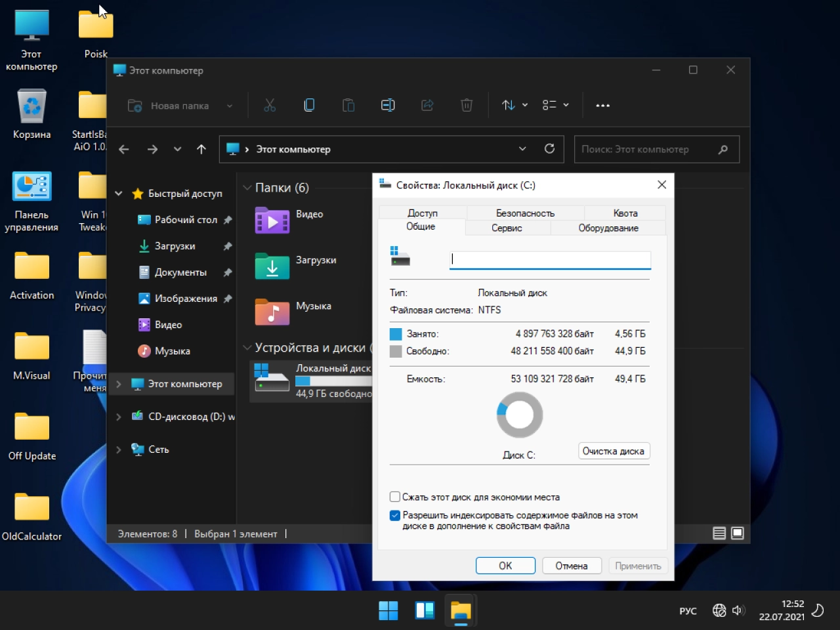The height and width of the screenshot is (630, 840).
Task: Click the search magnifier icon in Explorer
Action: coord(723,150)
